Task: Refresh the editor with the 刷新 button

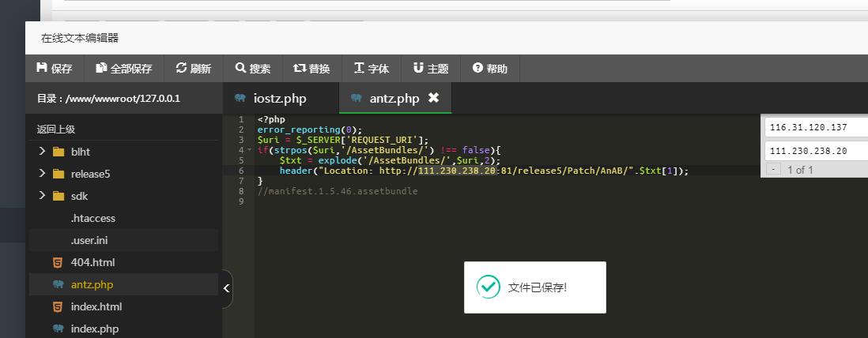Action: tap(194, 69)
